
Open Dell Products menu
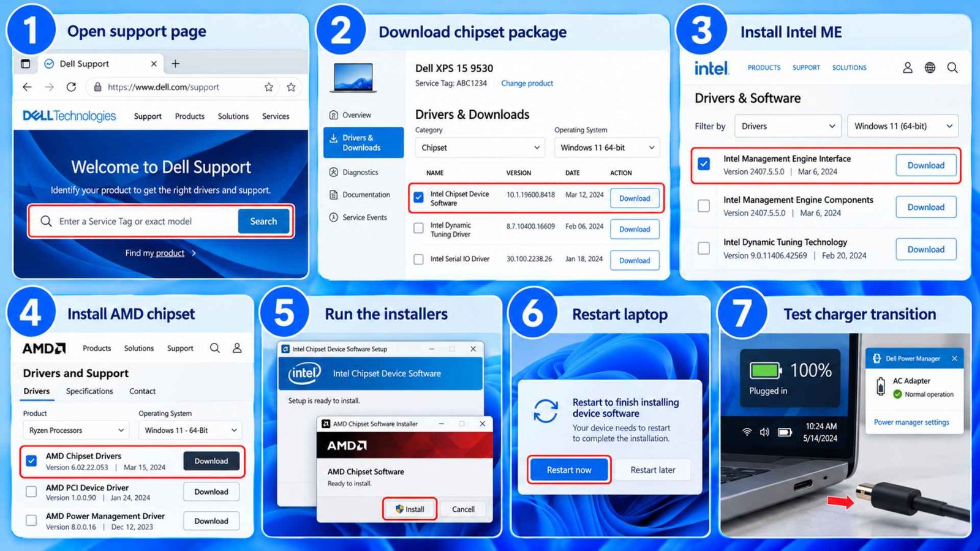[190, 116]
